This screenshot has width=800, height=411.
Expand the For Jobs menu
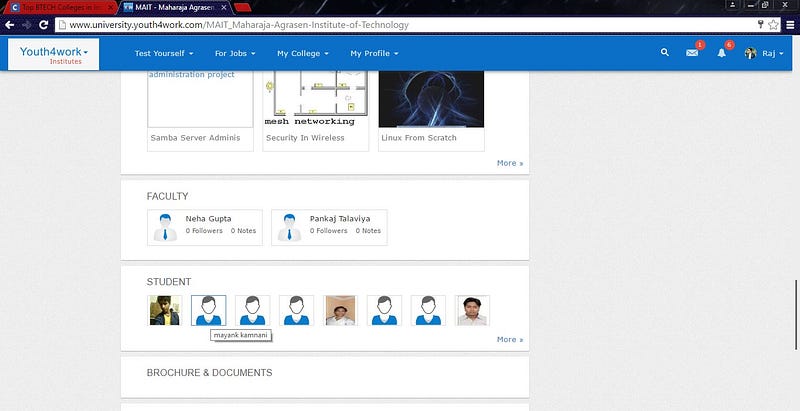235,54
